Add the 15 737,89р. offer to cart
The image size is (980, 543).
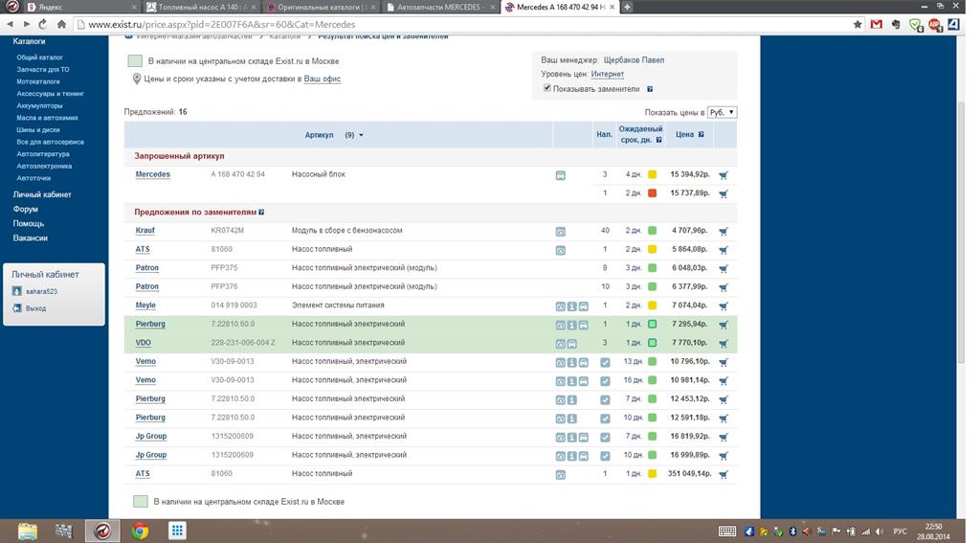(724, 193)
